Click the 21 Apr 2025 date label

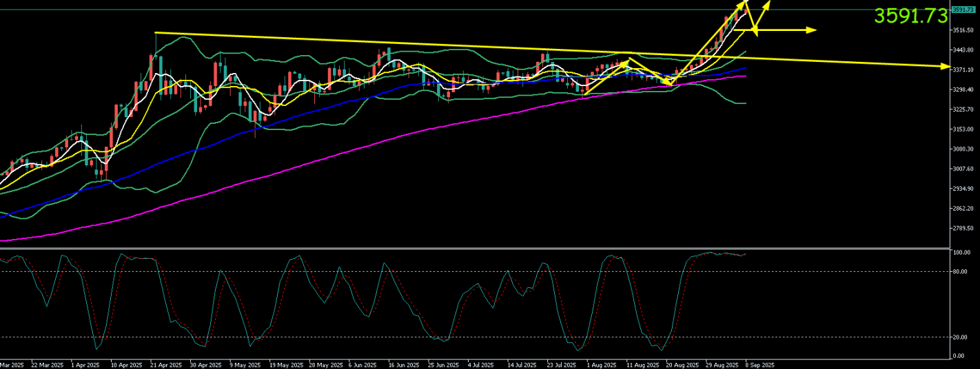pyautogui.click(x=166, y=365)
